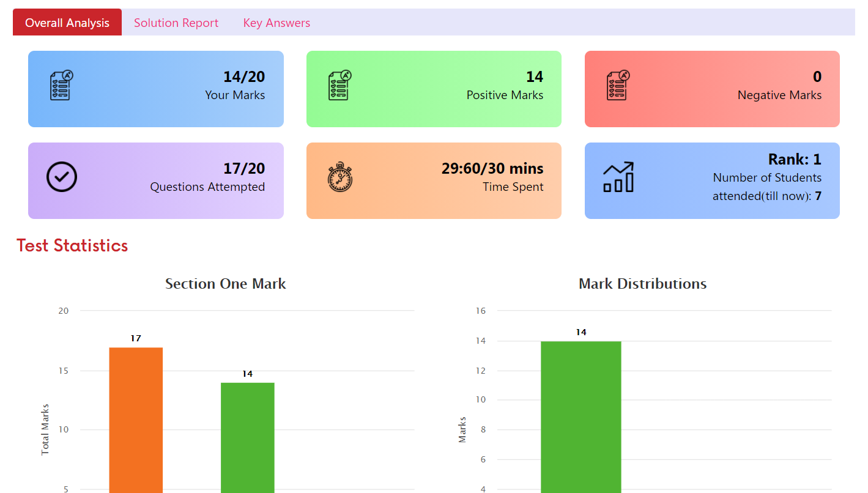Select the 17/20 attempted value

point(244,168)
